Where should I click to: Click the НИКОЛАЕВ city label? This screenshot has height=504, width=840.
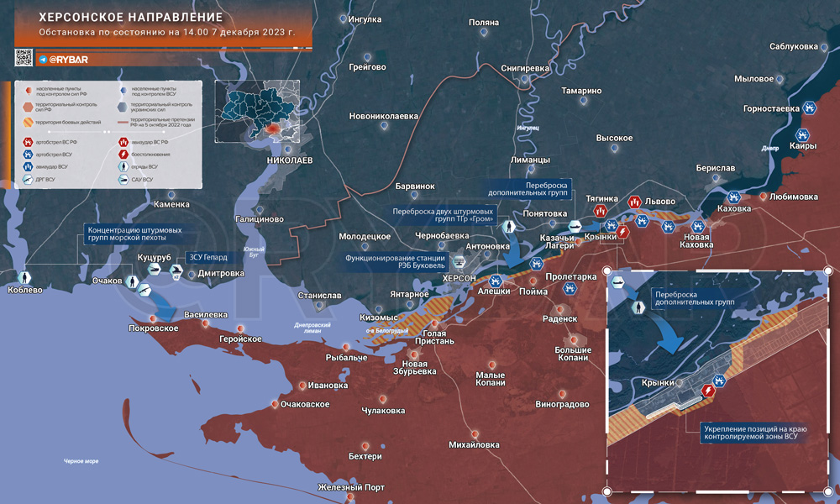coord(290,160)
